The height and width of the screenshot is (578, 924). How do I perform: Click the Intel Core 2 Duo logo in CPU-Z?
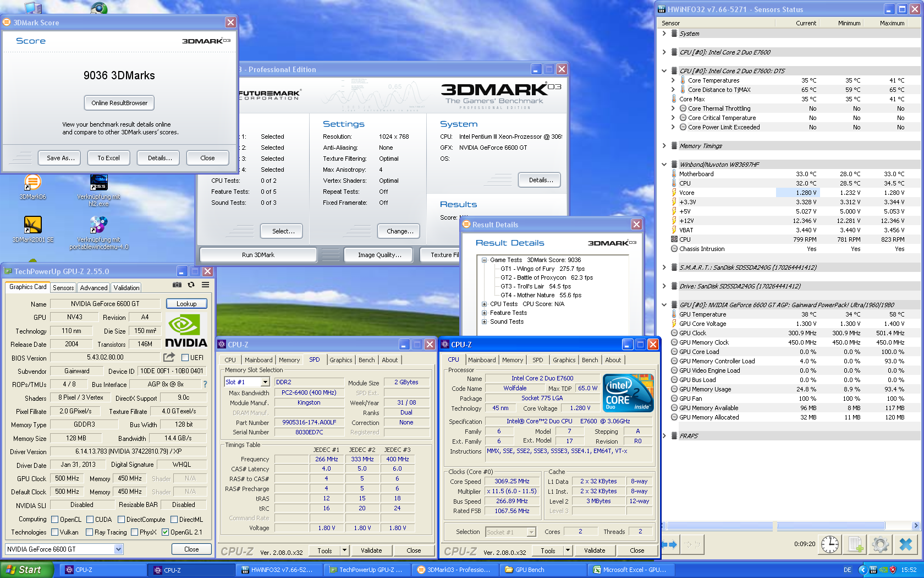point(628,392)
